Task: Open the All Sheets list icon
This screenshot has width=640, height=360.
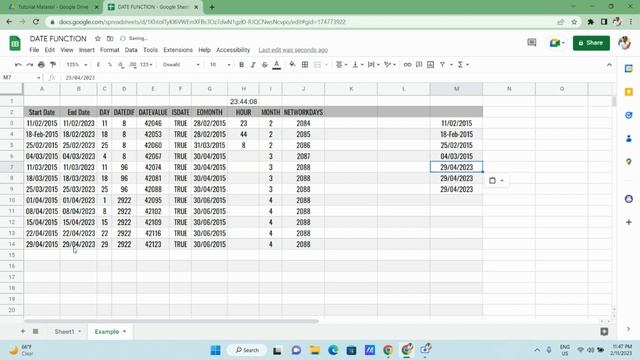Action: tap(36, 331)
